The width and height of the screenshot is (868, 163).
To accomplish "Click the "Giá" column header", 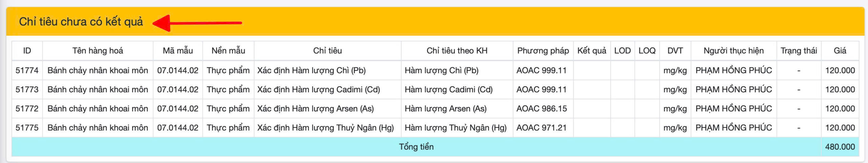I will click(840, 51).
